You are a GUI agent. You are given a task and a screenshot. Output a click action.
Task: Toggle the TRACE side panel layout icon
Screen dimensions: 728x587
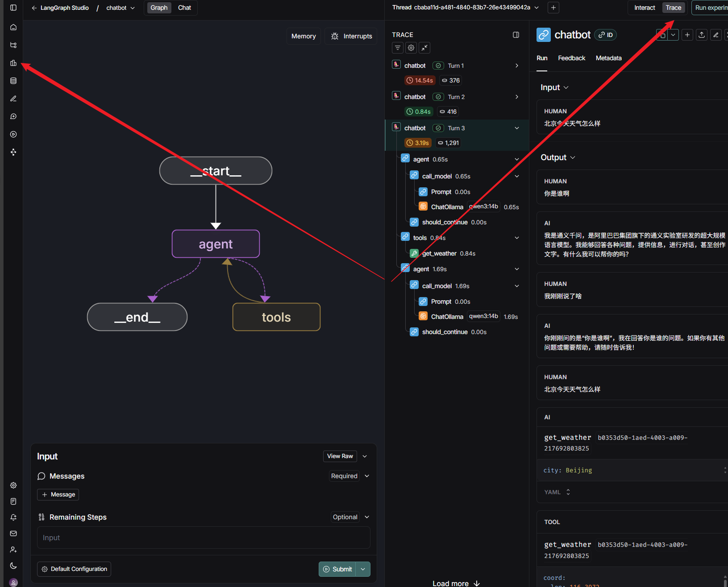pos(516,35)
